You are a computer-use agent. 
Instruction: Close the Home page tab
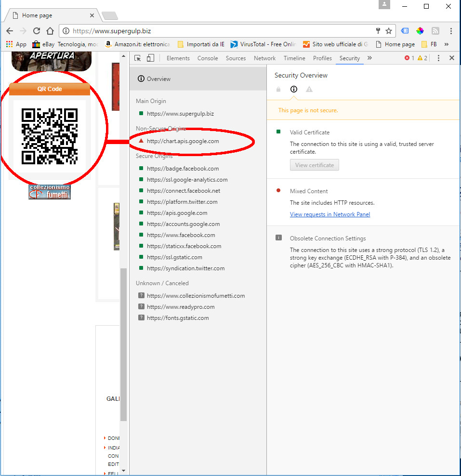click(92, 15)
